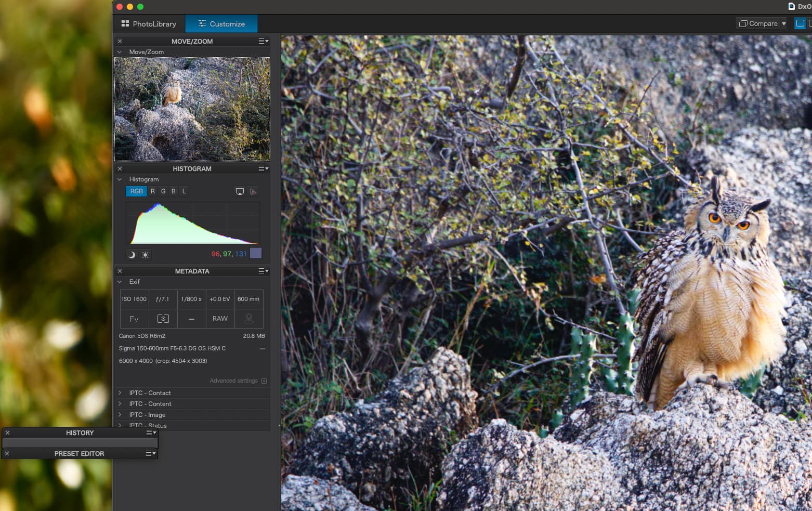Open the History palette menu icon

coord(151,433)
